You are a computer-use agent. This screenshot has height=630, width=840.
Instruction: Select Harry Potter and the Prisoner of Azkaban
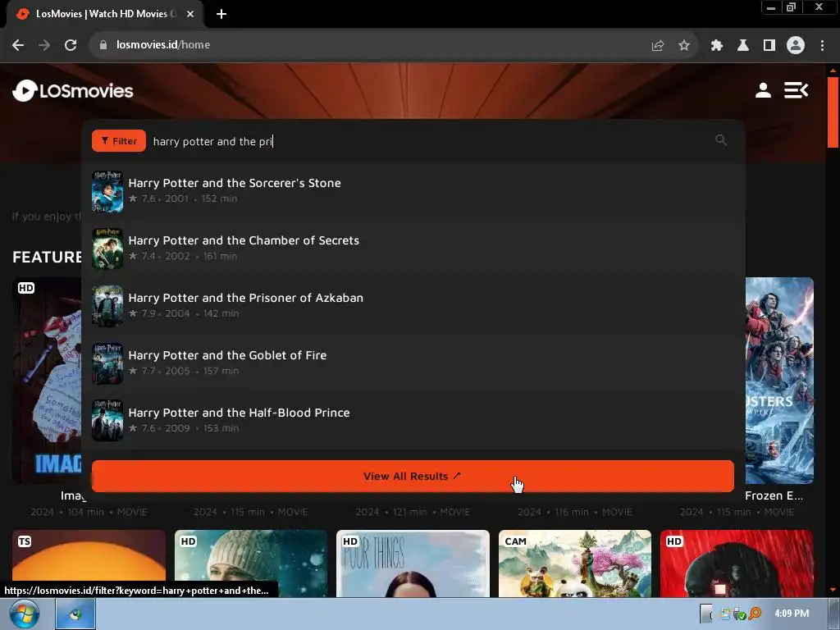pyautogui.click(x=413, y=305)
